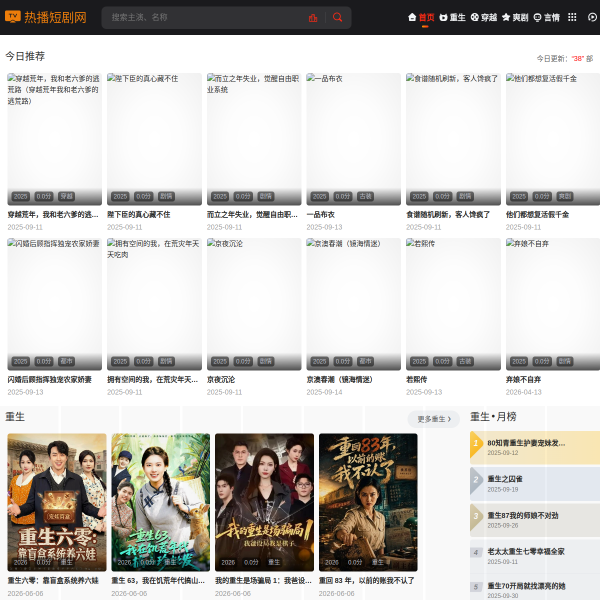600x600 pixels.
Task: Open poster of 拥有空间的我,在荒灾年天天吃肉
Action: pyautogui.click(x=154, y=304)
